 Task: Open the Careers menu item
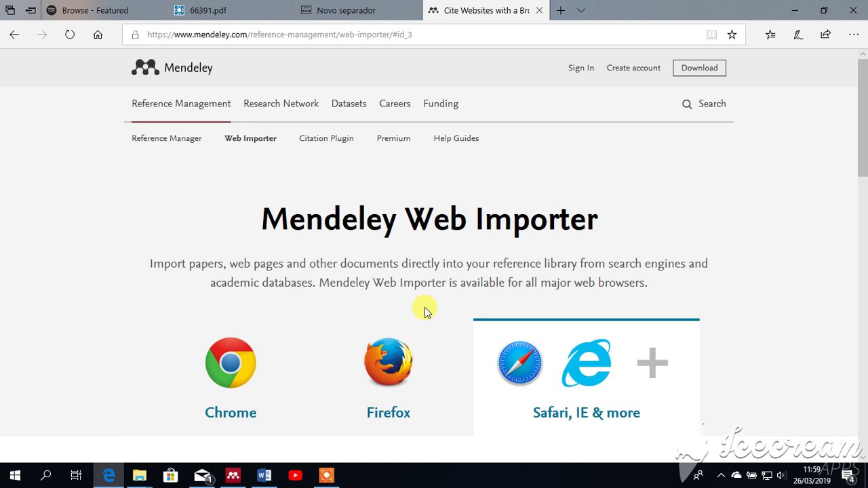[x=395, y=104]
